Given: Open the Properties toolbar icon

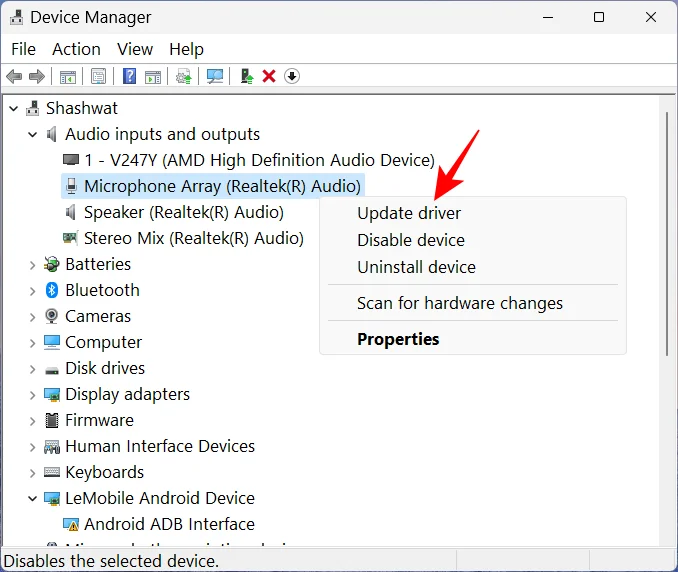Looking at the screenshot, I should [99, 77].
